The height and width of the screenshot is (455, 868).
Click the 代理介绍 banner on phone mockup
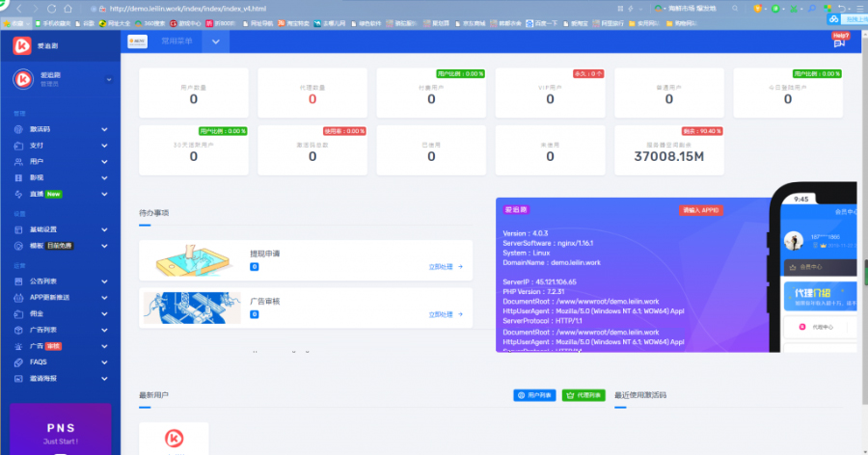click(821, 296)
